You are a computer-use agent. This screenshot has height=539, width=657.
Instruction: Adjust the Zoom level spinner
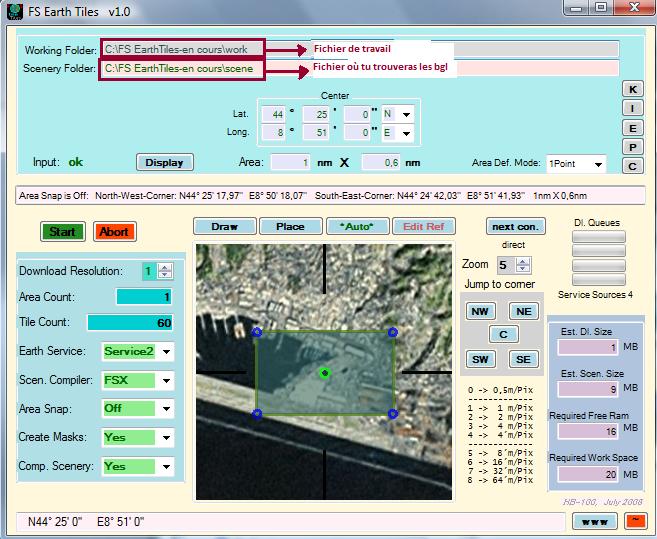point(522,265)
